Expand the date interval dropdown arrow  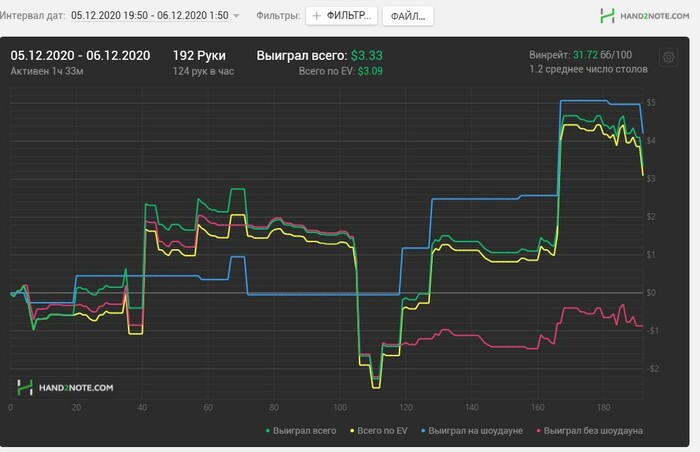pyautogui.click(x=237, y=16)
